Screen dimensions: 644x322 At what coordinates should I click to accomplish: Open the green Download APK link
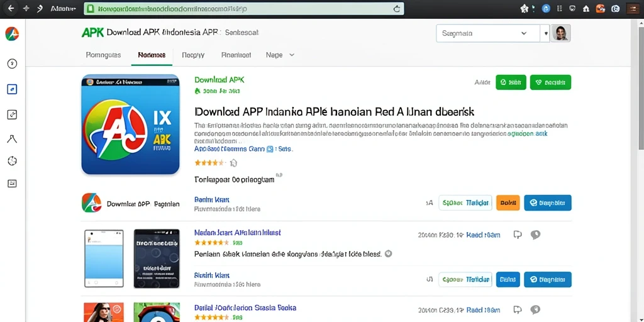click(x=219, y=80)
